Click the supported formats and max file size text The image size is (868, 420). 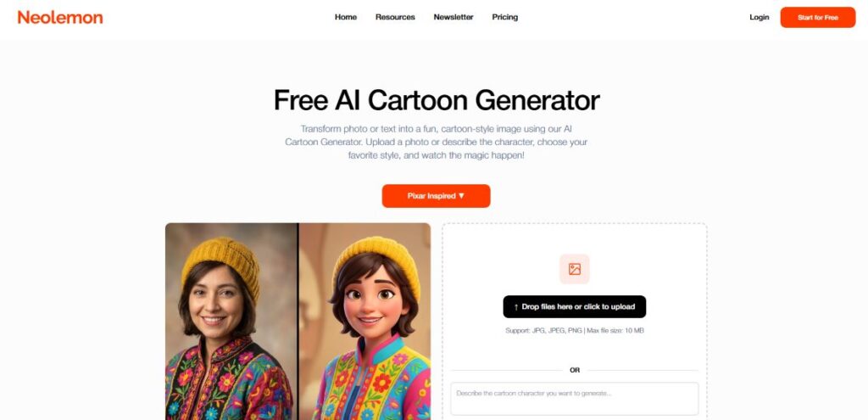point(575,331)
